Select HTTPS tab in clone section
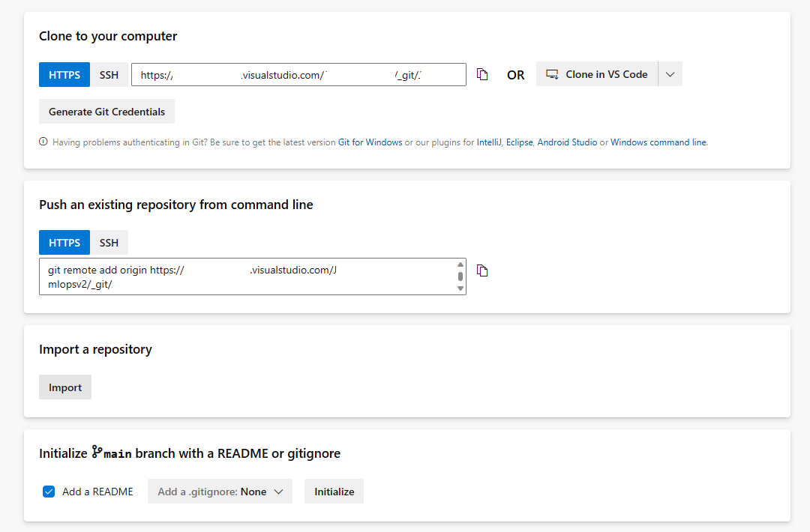This screenshot has height=532, width=810. (x=64, y=74)
